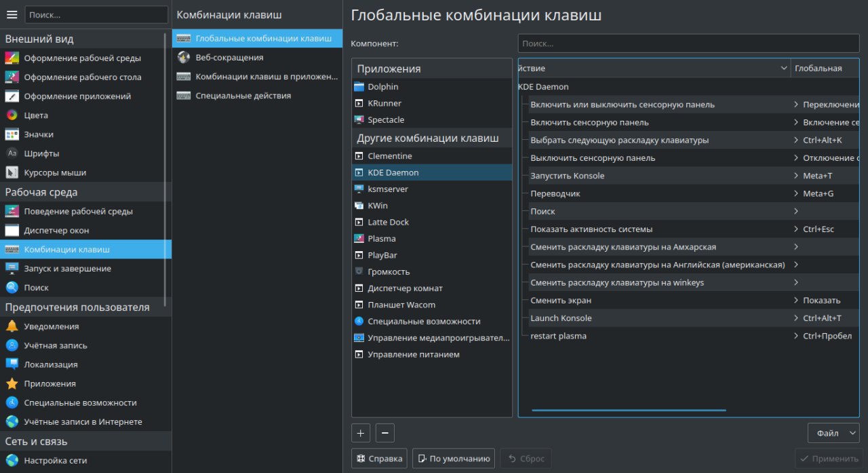The height and width of the screenshot is (473, 868).
Task: Open the Настройка сети icon
Action: (x=12, y=461)
